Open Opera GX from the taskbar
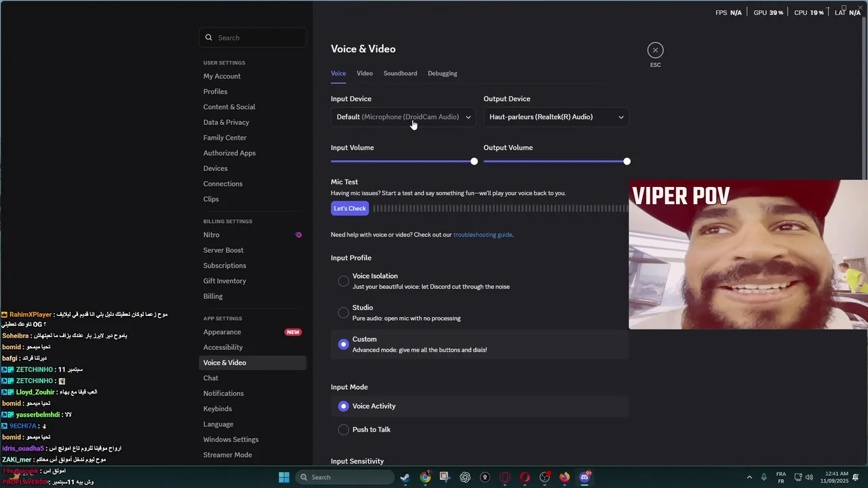The width and height of the screenshot is (868, 488). tap(505, 477)
